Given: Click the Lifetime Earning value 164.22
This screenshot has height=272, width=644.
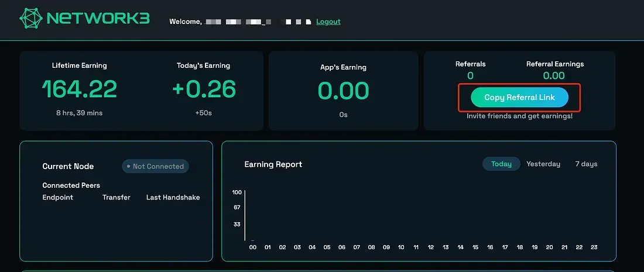Looking at the screenshot, I should (x=80, y=89).
